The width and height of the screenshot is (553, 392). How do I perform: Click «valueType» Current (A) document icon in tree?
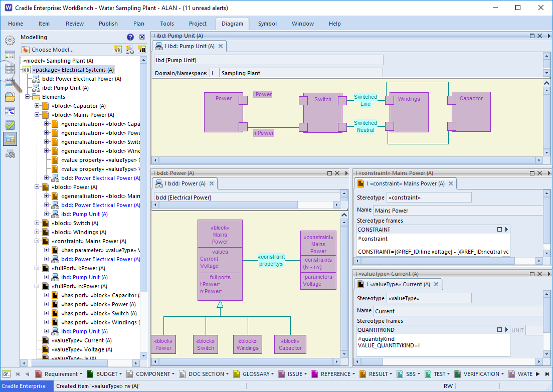pyautogui.click(x=46, y=340)
